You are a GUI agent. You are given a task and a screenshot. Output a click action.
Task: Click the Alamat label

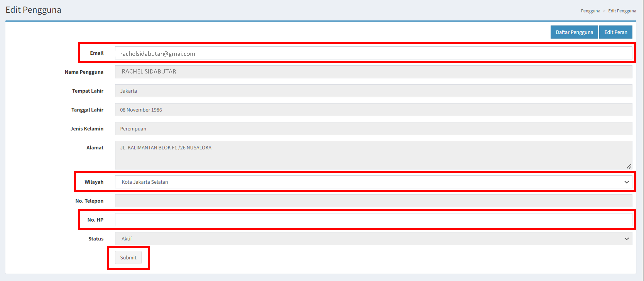coord(95,148)
